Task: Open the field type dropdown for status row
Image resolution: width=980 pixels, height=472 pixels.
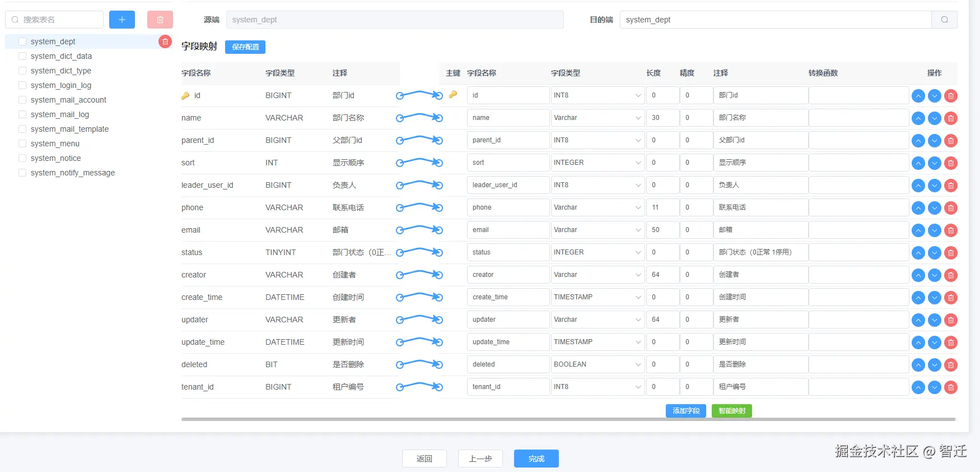Action: pos(598,252)
